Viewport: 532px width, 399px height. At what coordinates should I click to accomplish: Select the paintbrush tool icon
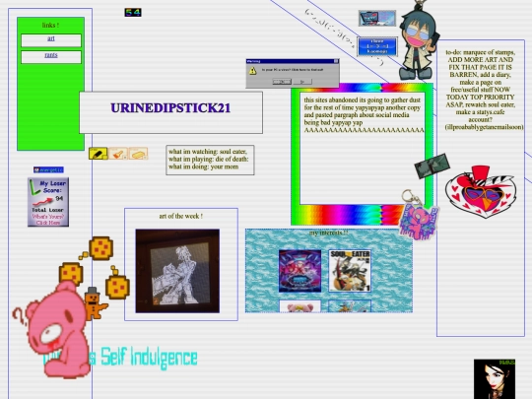click(x=118, y=154)
